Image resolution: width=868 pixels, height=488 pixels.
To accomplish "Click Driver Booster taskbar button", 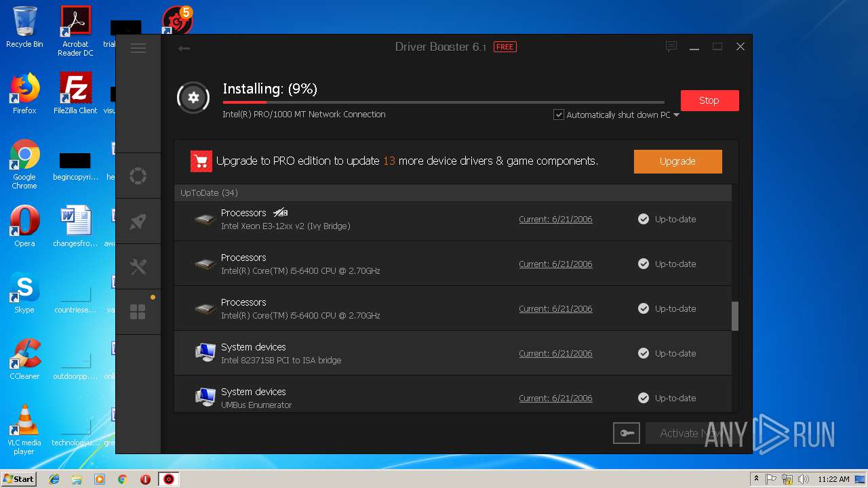I will (x=169, y=479).
